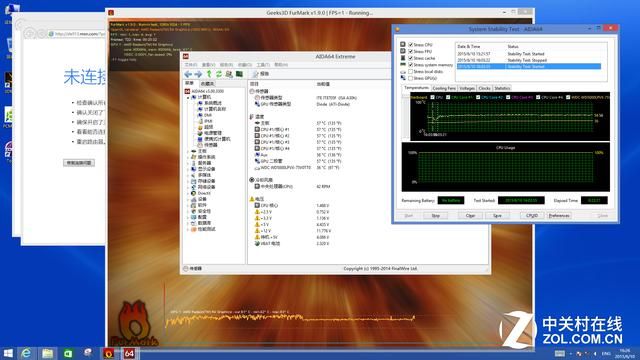Select the 'Stability Test: Stopped' log row

(x=529, y=60)
